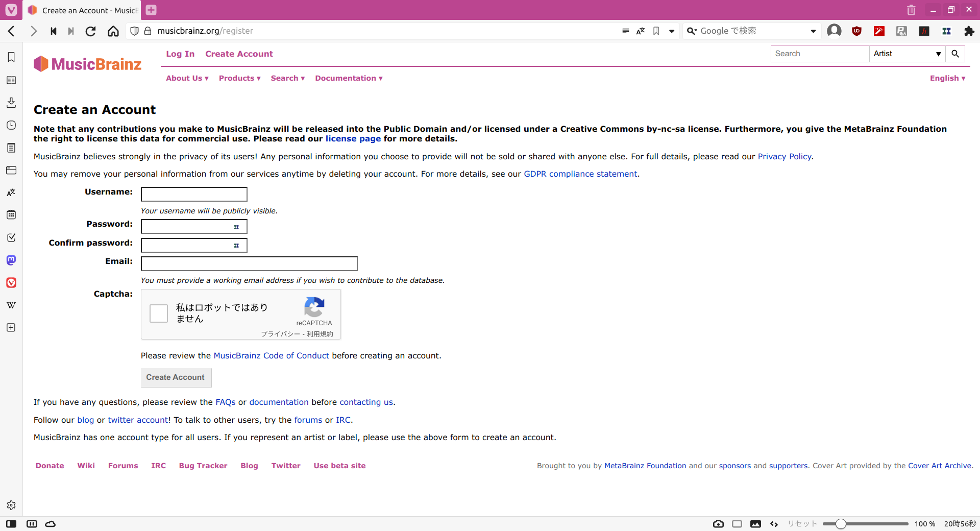Open the address bar history dropdown

point(672,31)
